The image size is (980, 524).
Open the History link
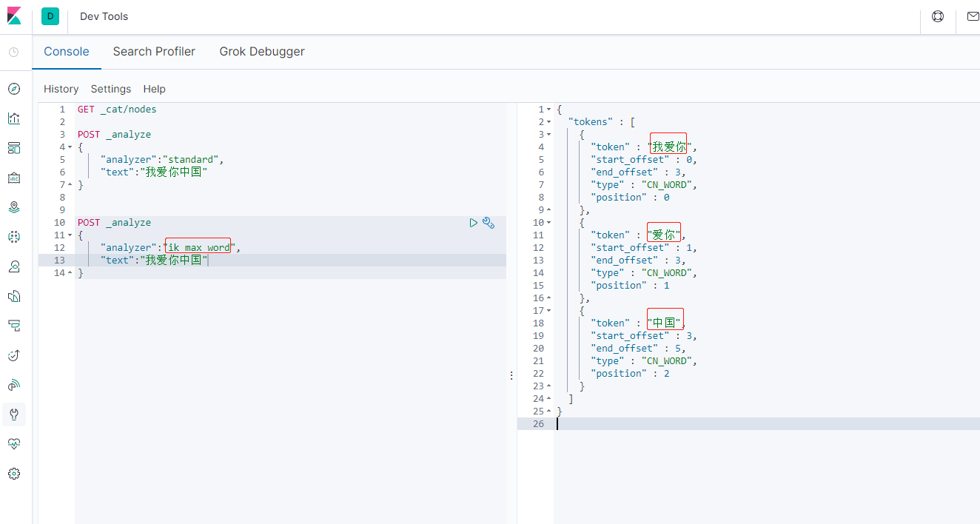[x=61, y=89]
